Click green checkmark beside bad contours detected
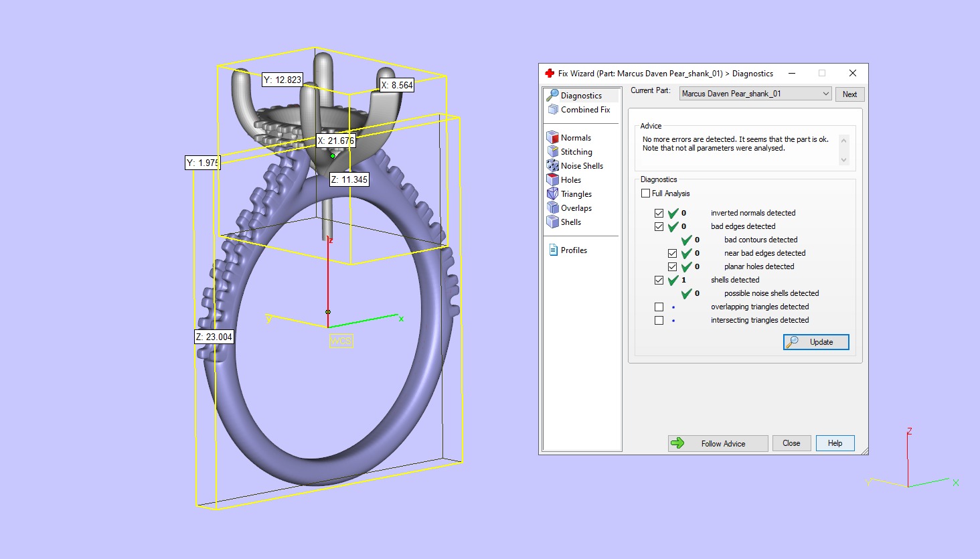 [686, 240]
